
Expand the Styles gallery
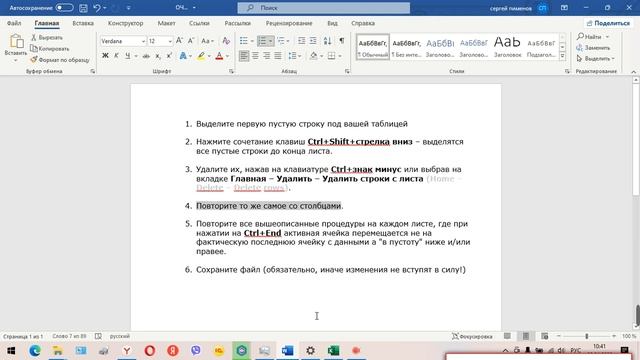[562, 56]
